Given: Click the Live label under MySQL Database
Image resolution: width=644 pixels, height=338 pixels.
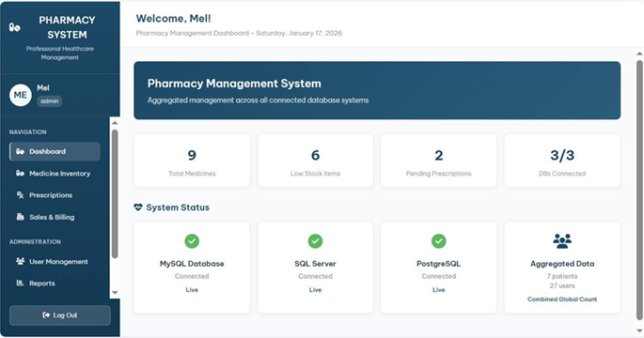Looking at the screenshot, I should tap(192, 289).
